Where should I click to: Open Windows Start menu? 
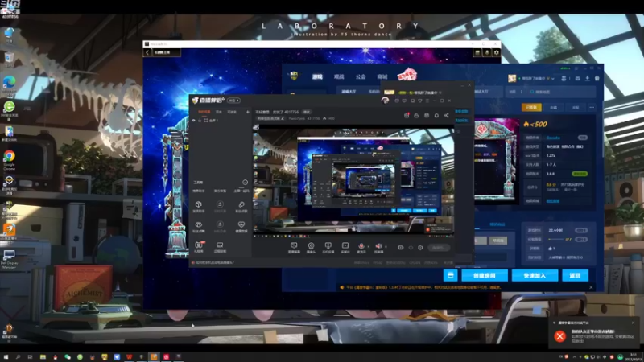click(x=6, y=356)
